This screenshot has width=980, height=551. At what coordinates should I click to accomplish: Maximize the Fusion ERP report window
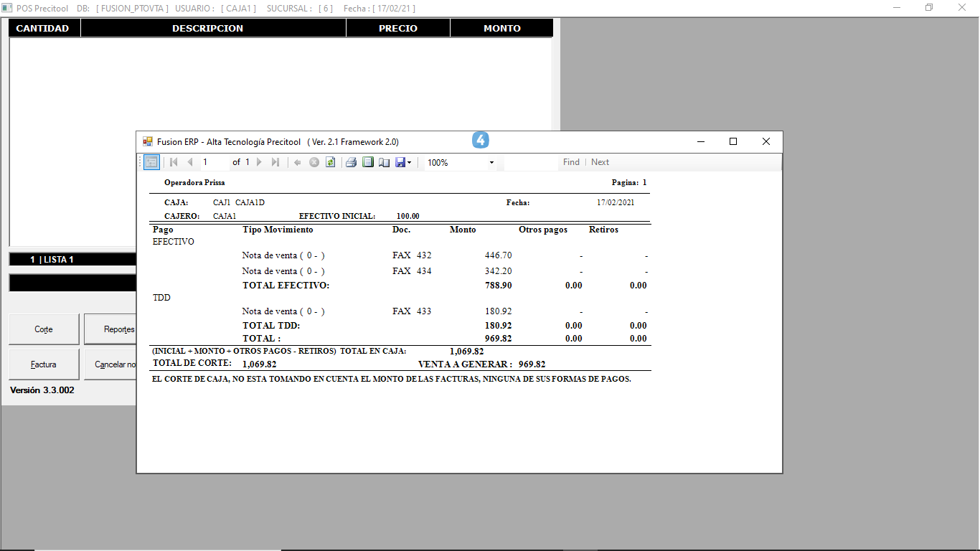coord(733,141)
